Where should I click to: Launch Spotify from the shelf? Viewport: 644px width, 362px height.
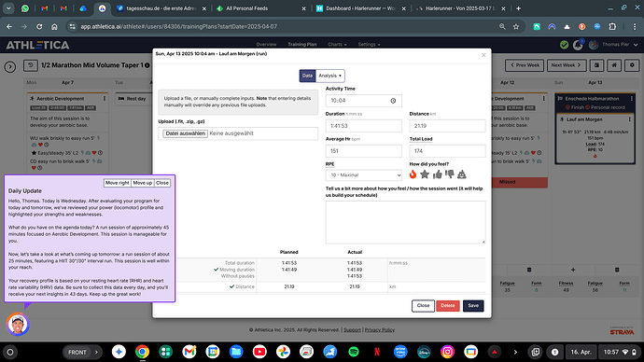click(353, 352)
